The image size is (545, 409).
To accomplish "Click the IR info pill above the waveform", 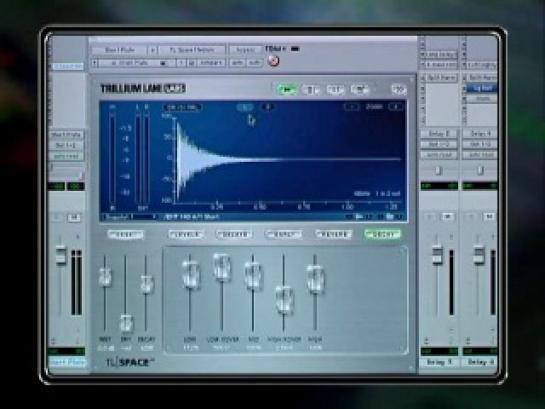I will pos(182,107).
